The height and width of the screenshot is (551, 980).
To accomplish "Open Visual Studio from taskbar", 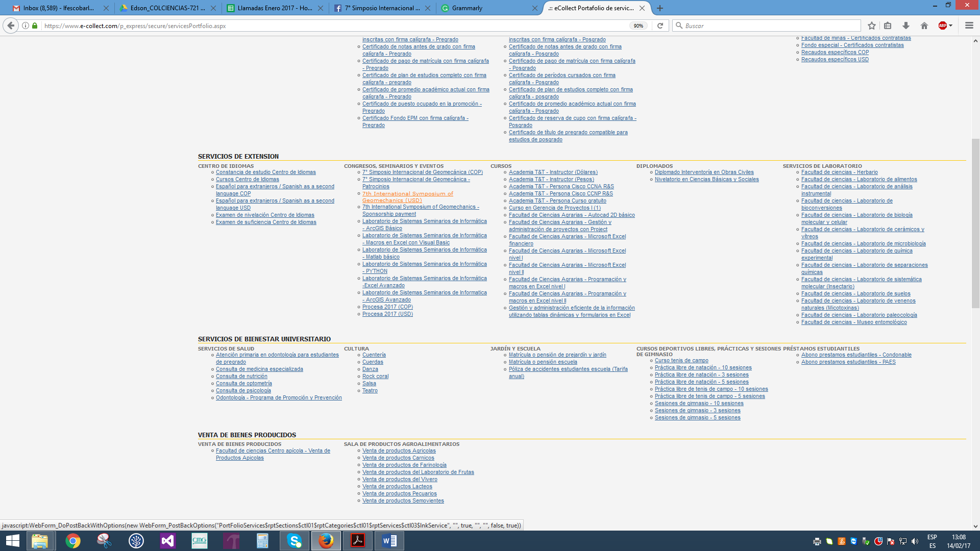I will (167, 541).
